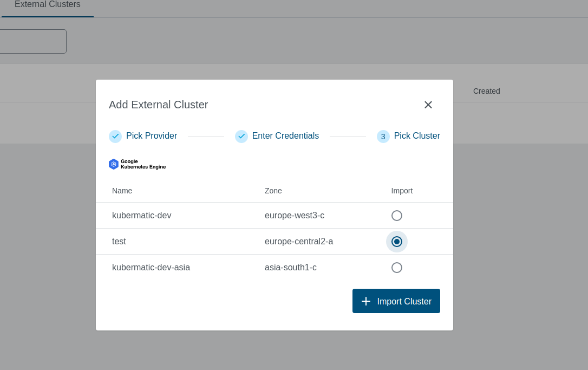Image resolution: width=588 pixels, height=370 pixels.
Task: Select the test row showing europe-central2-a
Action: 217,242
